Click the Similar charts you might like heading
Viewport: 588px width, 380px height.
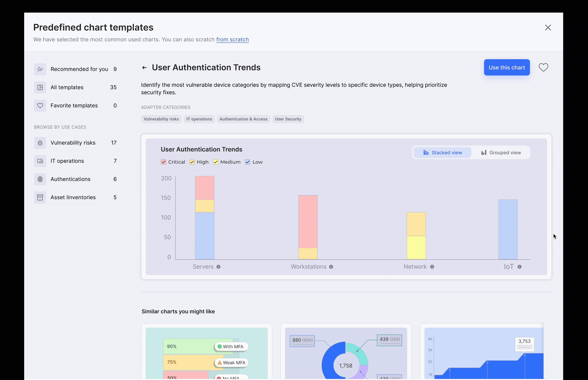coord(178,312)
